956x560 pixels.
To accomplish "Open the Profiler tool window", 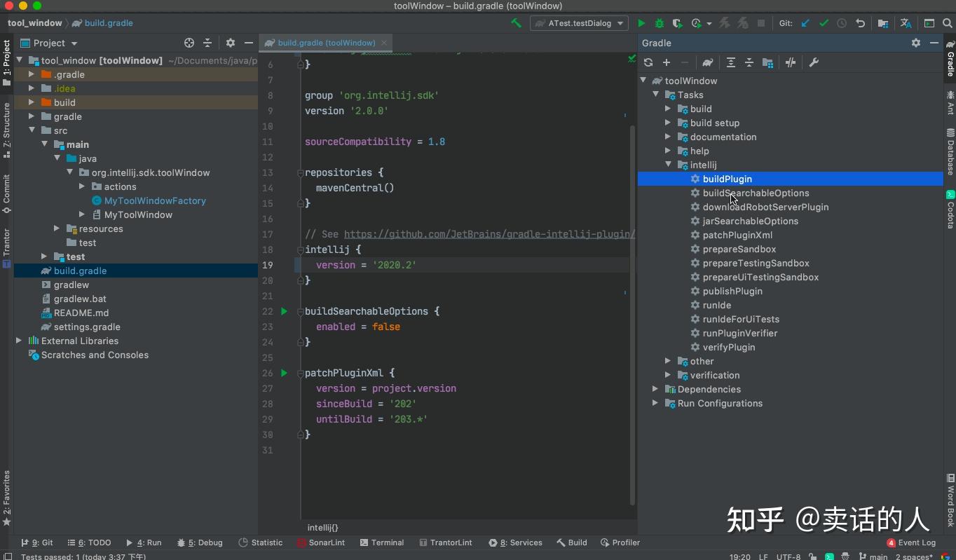I will coord(620,542).
